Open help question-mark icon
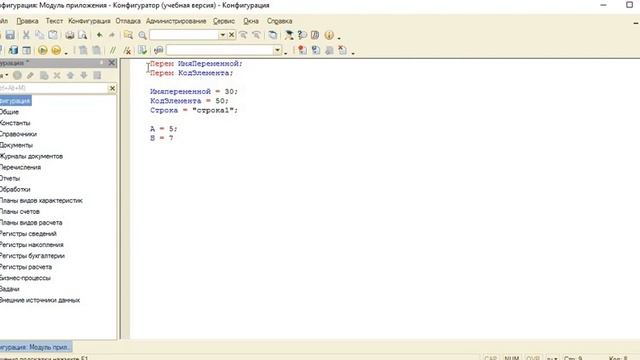This screenshot has height=360, width=640. (x=302, y=35)
